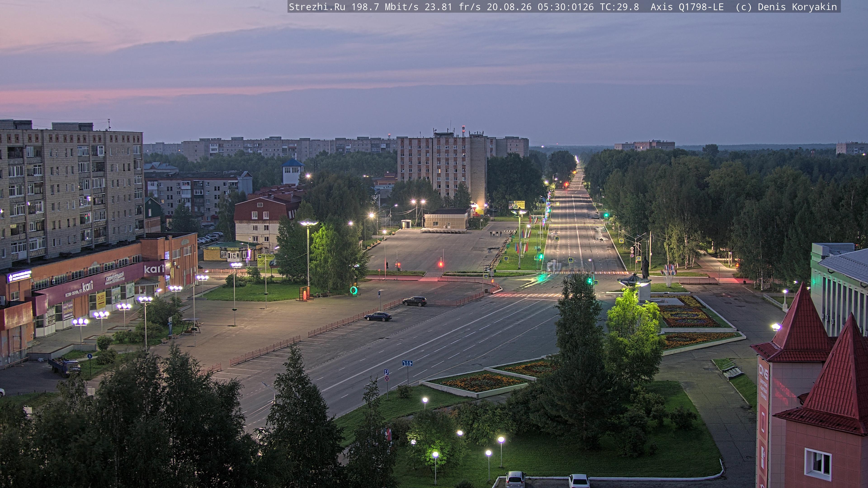Click the "Strezhi.Ru" overlay text
The image size is (868, 488).
[317, 7]
